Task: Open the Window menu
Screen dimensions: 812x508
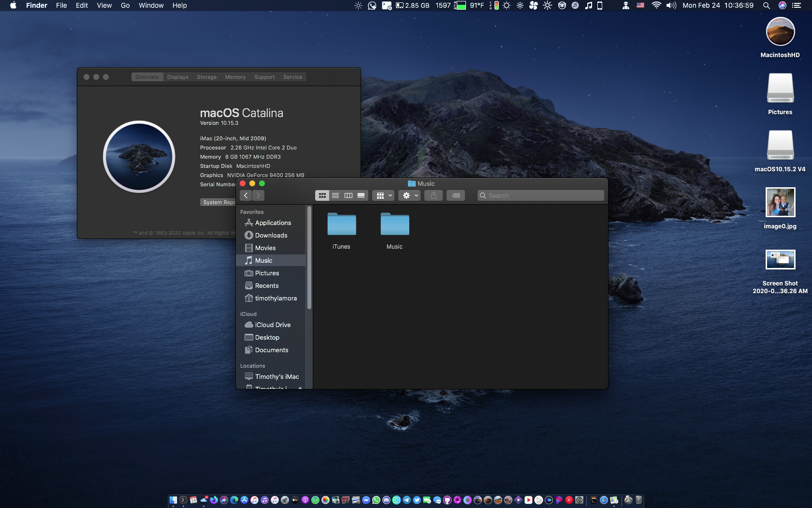Action: click(x=151, y=5)
